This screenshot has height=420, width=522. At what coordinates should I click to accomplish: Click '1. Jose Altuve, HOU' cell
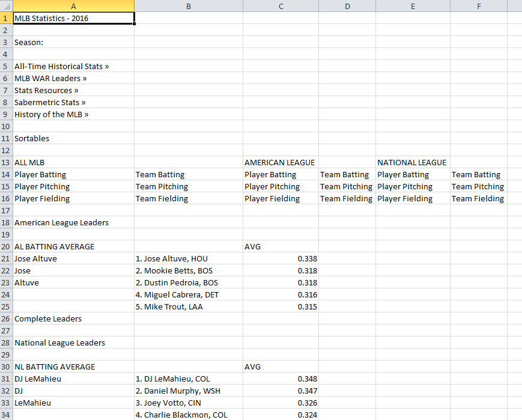(189, 258)
